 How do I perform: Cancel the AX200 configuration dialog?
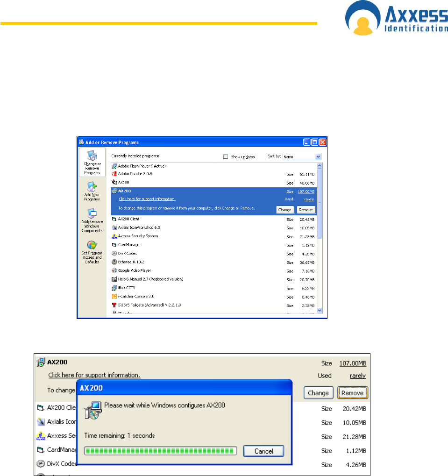point(263,451)
